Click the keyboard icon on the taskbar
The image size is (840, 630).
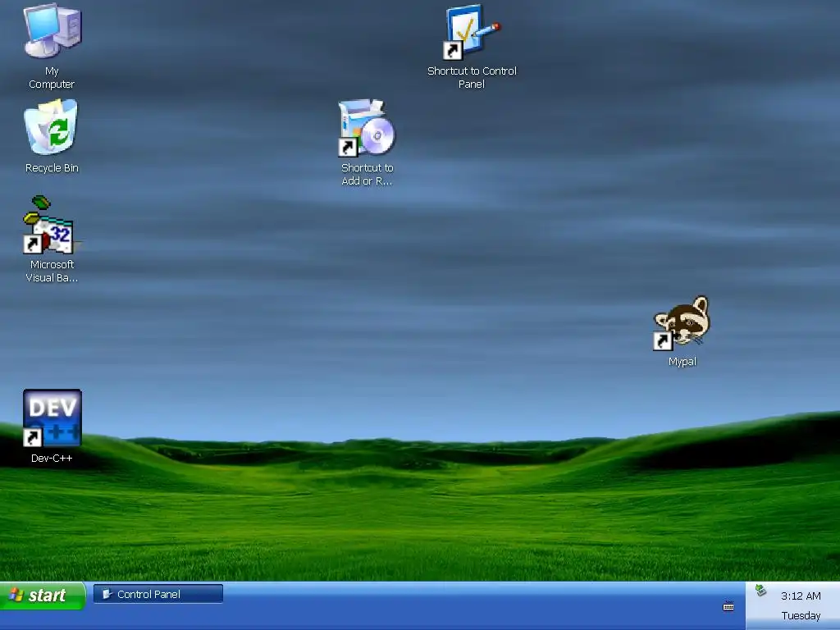click(728, 606)
